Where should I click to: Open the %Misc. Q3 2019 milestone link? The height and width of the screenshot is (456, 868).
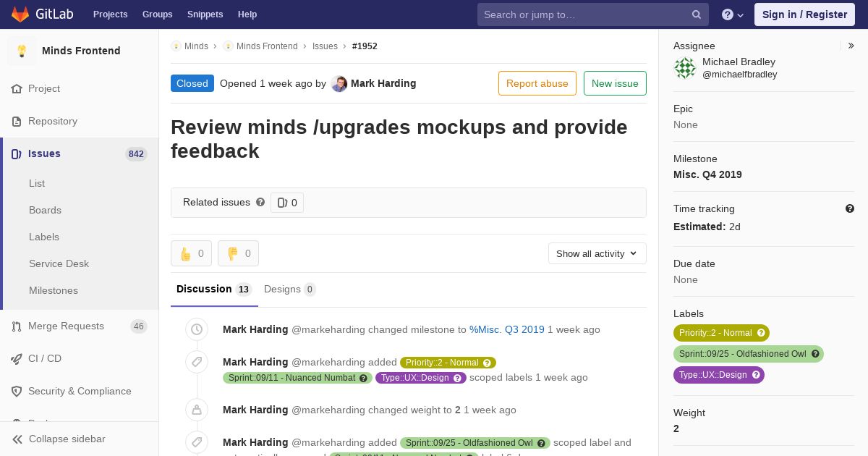[507, 329]
